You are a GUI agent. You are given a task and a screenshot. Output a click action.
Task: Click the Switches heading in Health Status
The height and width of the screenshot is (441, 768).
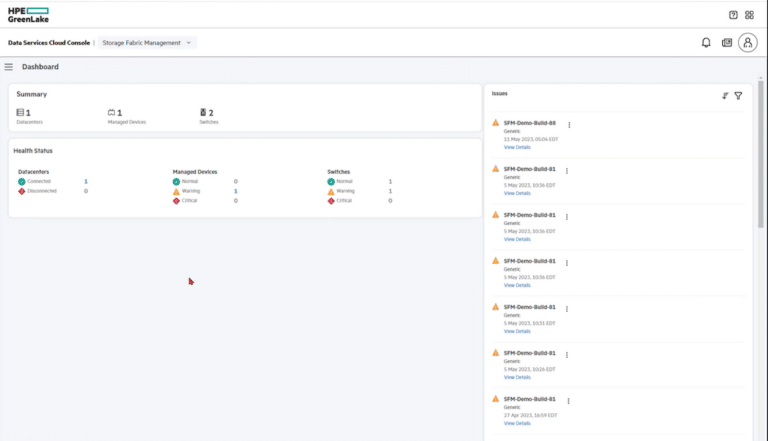pyautogui.click(x=338, y=172)
